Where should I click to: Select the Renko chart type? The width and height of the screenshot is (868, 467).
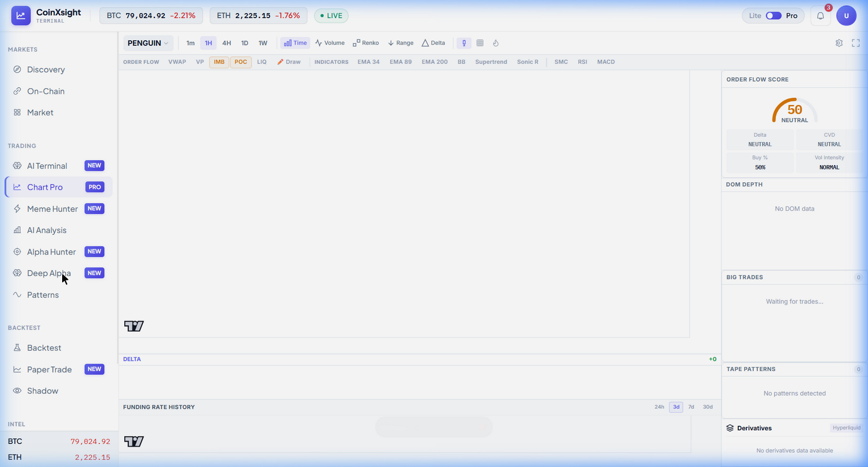pyautogui.click(x=366, y=43)
